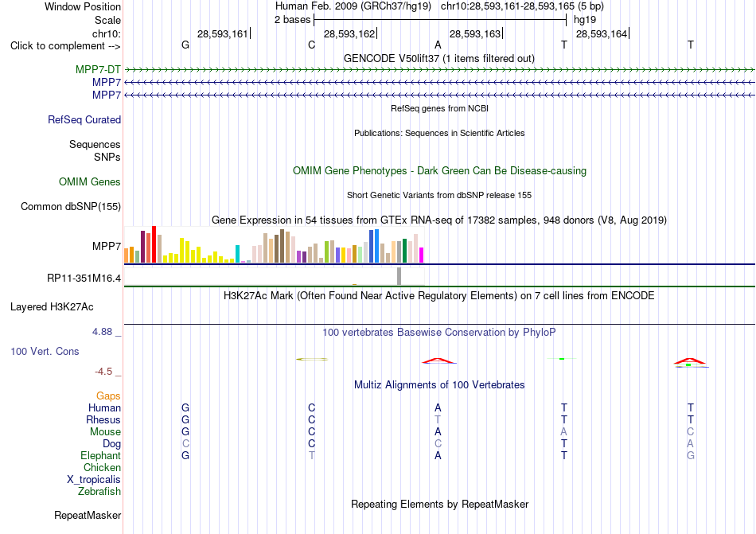Click the magenta GTEx bar
Screen dimensions: 756x534
(422, 255)
